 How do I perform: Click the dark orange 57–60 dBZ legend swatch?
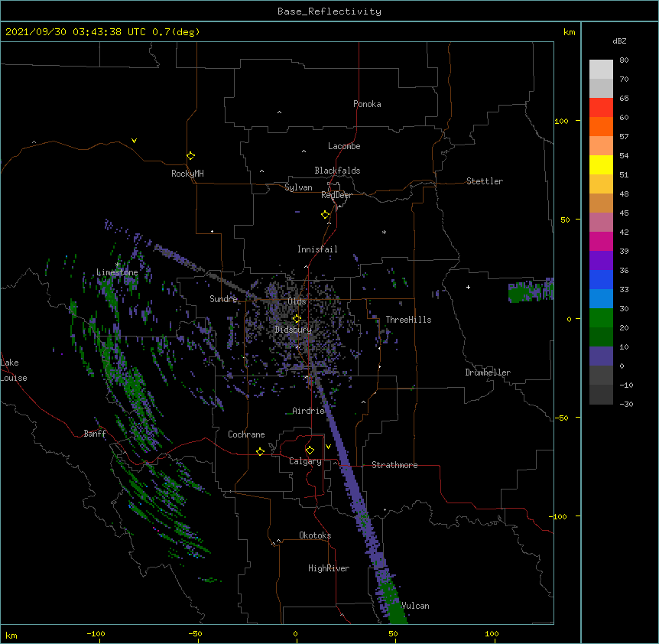pyautogui.click(x=601, y=126)
